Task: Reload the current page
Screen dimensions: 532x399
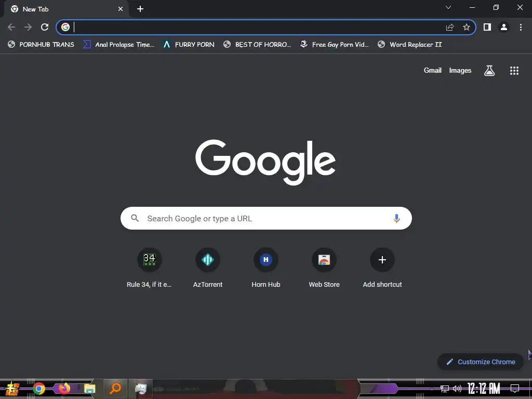Action: click(x=45, y=27)
